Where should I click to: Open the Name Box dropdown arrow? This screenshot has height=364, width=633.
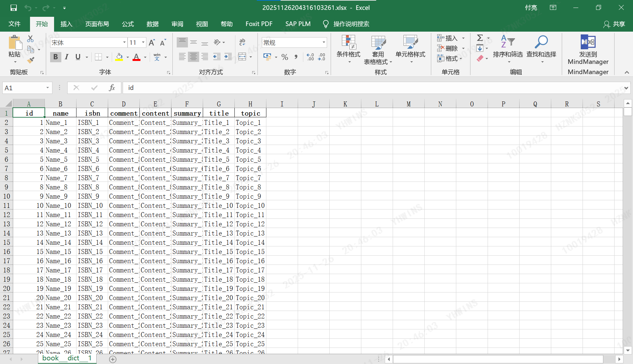[x=47, y=88]
